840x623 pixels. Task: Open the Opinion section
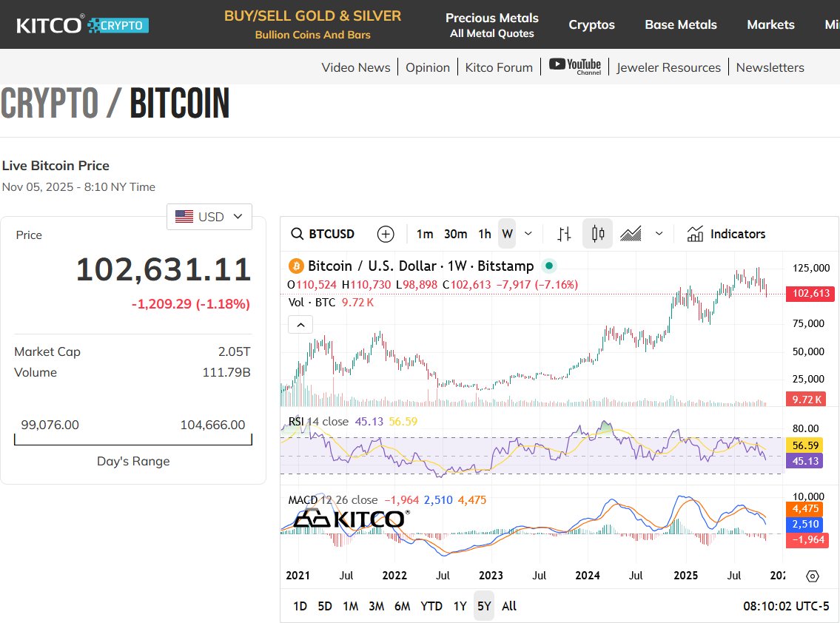428,67
